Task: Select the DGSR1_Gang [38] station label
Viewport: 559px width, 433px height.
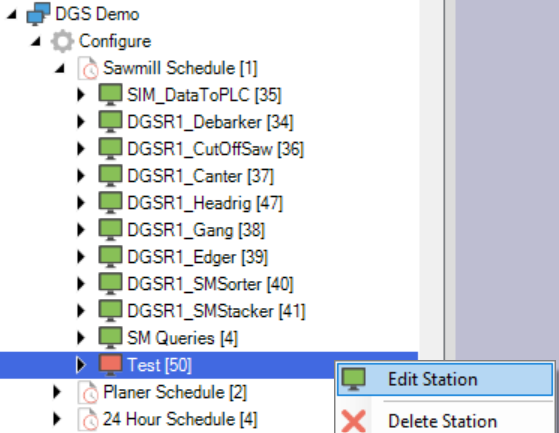Action: tap(196, 230)
